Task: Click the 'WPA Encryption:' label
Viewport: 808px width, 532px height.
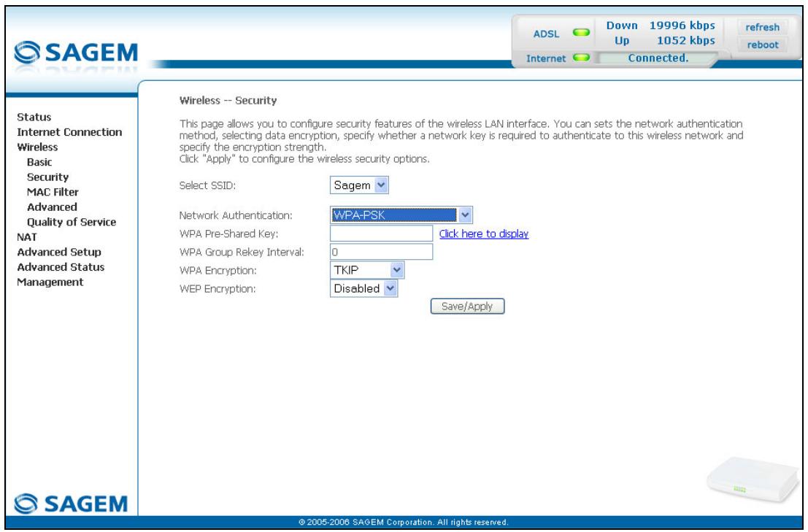Action: point(218,270)
